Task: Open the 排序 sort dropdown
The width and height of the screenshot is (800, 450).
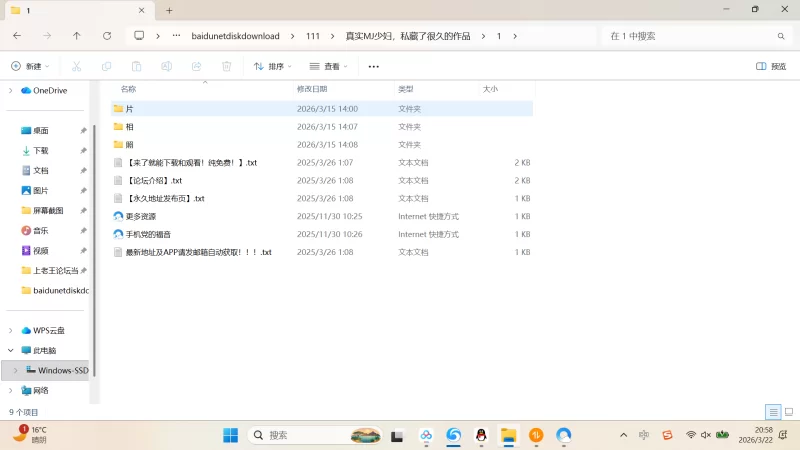Action: tap(272, 66)
